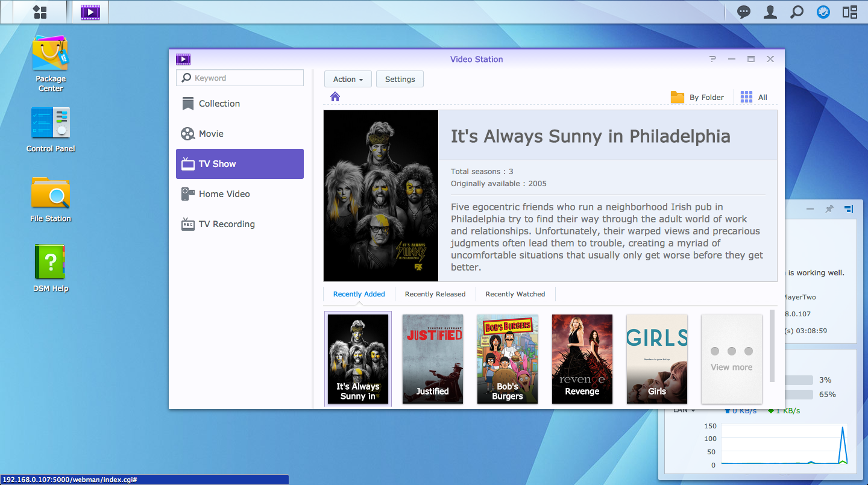Open Movie library in sidebar
Image resolution: width=868 pixels, height=485 pixels.
[240, 134]
